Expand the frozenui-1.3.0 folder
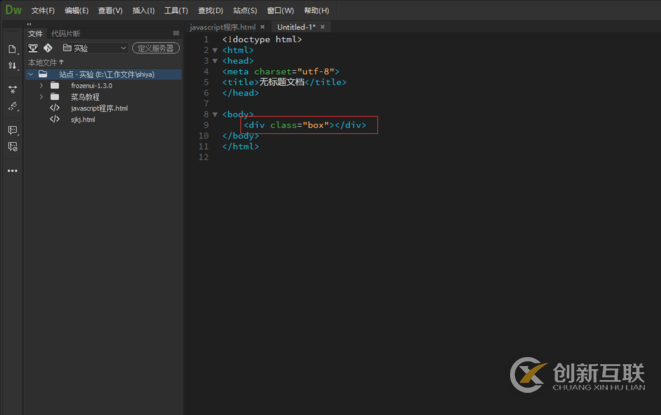Viewport: 661px width, 415px height. (x=41, y=85)
